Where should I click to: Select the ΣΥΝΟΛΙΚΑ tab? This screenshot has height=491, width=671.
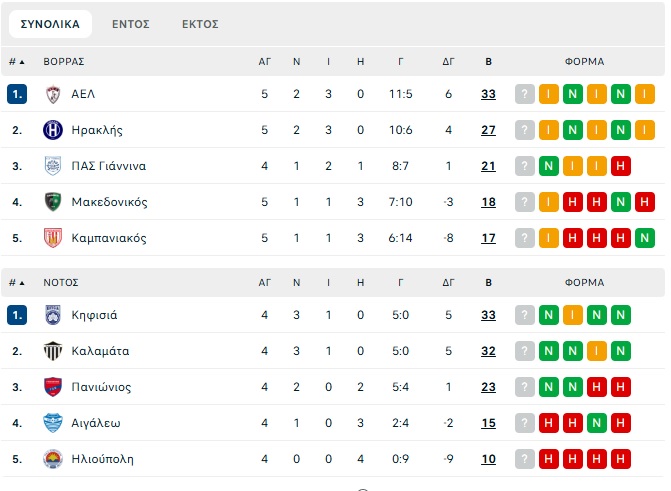coord(50,24)
